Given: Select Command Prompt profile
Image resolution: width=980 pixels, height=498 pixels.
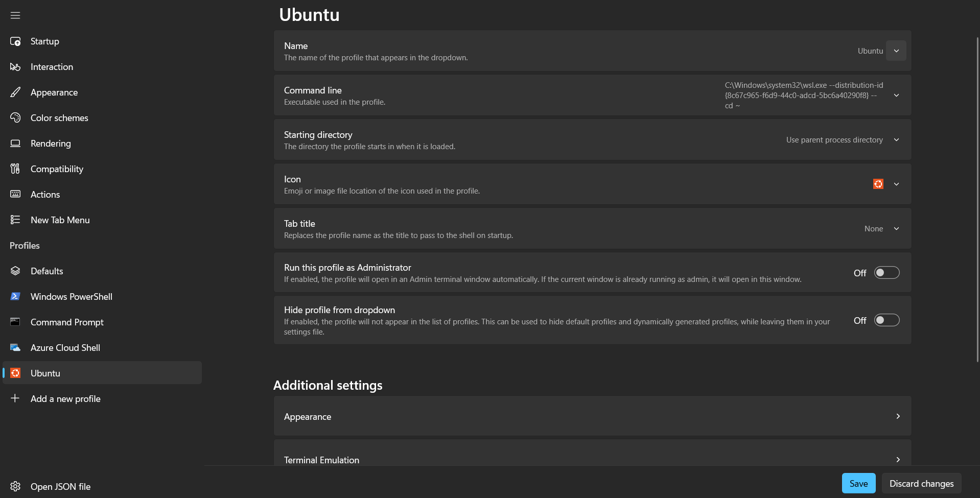Looking at the screenshot, I should pos(102,322).
